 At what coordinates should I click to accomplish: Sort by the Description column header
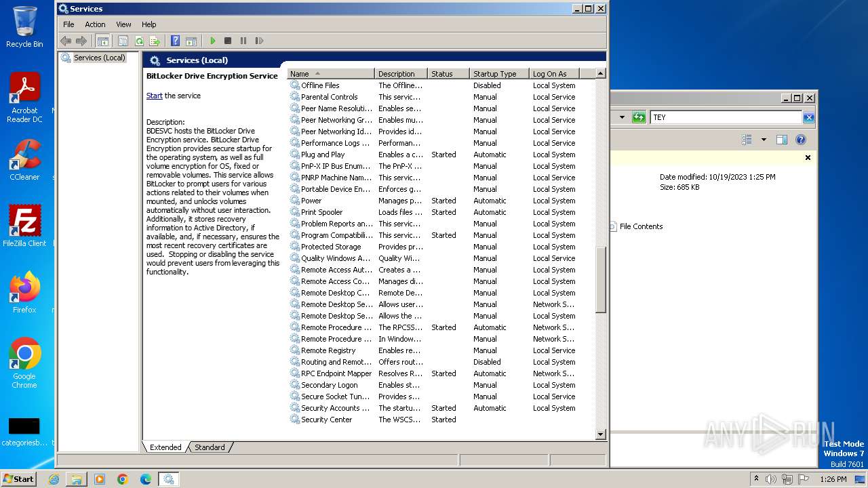401,74
